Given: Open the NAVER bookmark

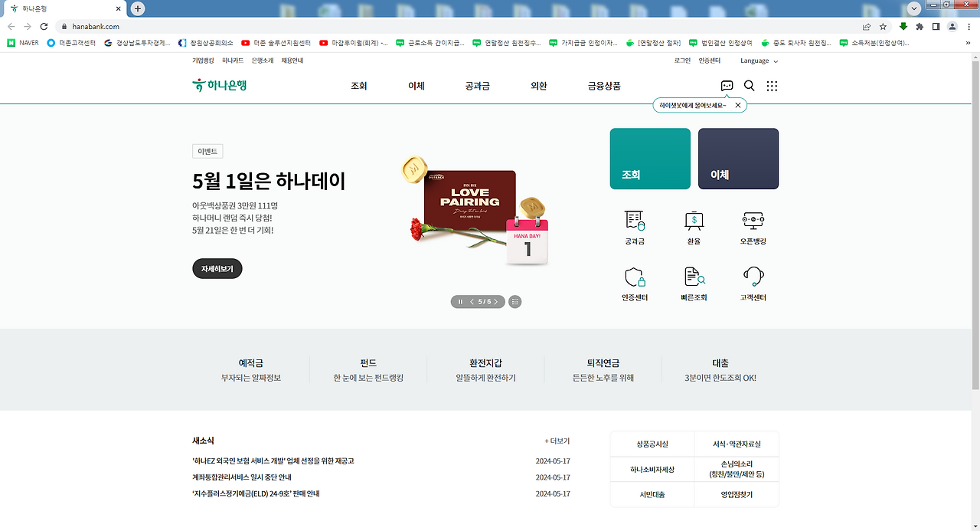Looking at the screenshot, I should tap(23, 43).
